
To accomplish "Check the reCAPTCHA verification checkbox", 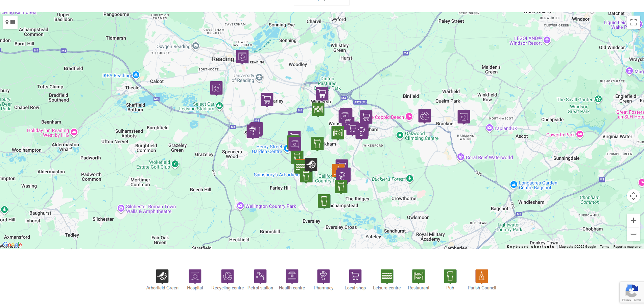I will tap(632, 292).
